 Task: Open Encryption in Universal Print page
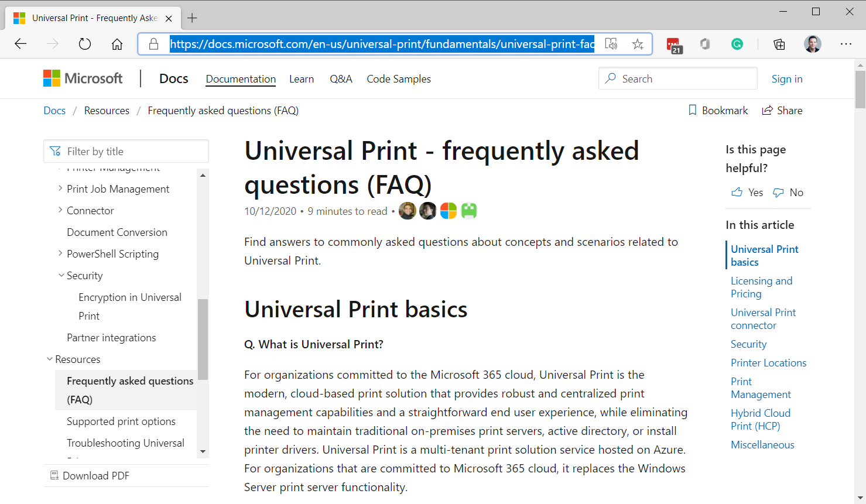tap(130, 306)
